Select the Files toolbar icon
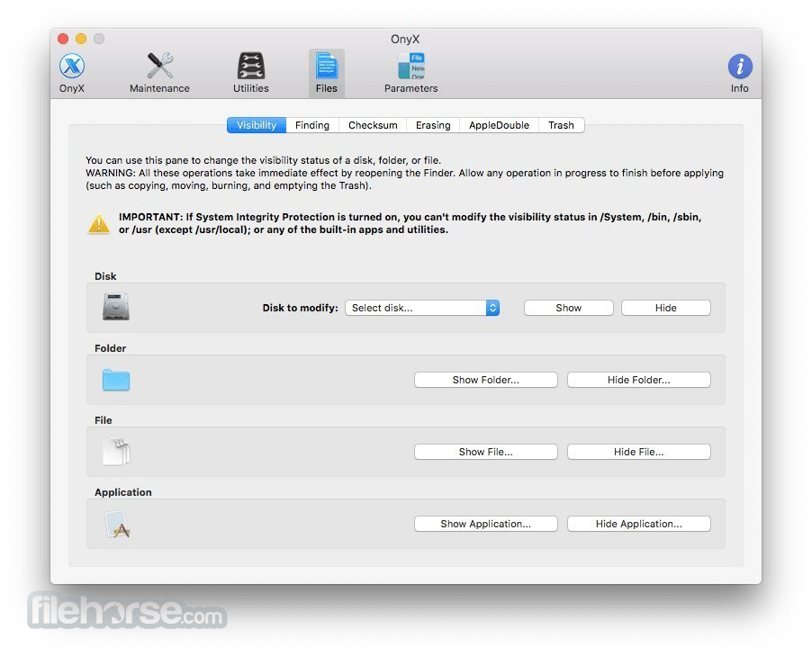Screen dimensions: 812x656 tap(326, 73)
